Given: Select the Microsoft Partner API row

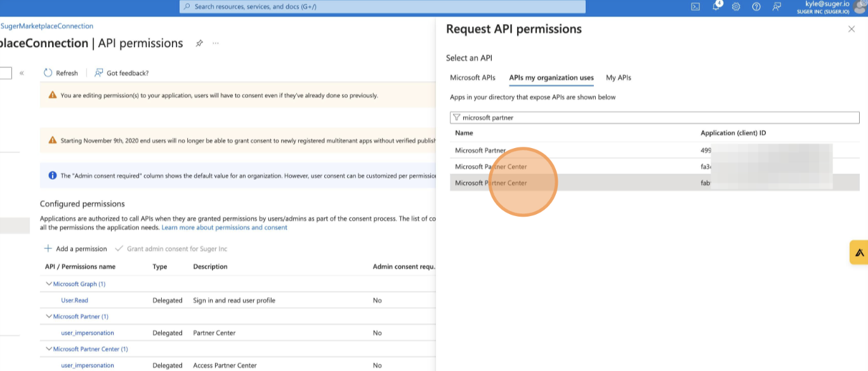Looking at the screenshot, I should click(655, 151).
